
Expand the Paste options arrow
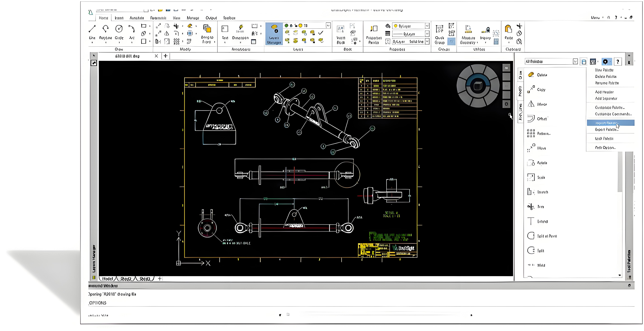(x=509, y=42)
